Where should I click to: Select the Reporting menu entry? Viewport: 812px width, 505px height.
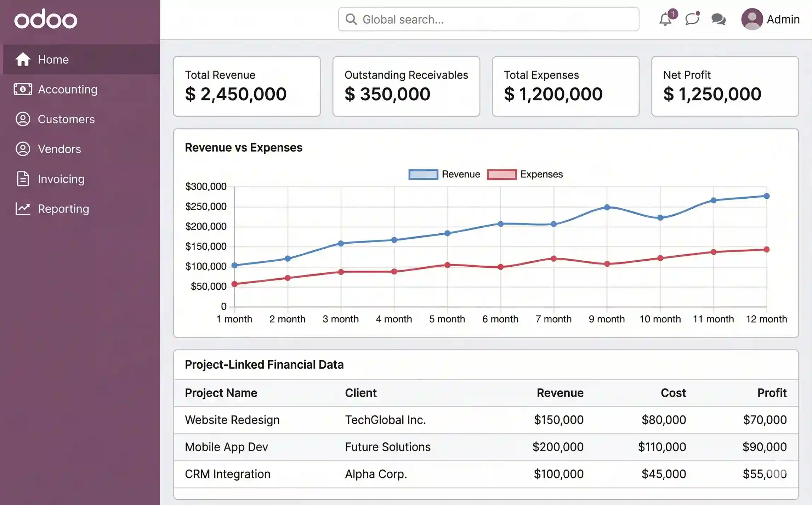pos(63,209)
